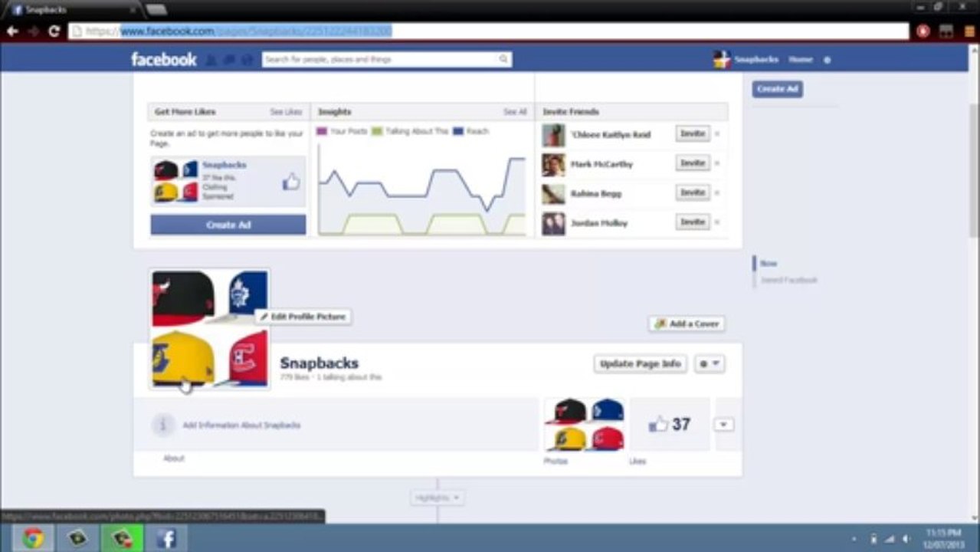The image size is (980, 552).
Task: Click the search magnifier icon
Action: 503,59
